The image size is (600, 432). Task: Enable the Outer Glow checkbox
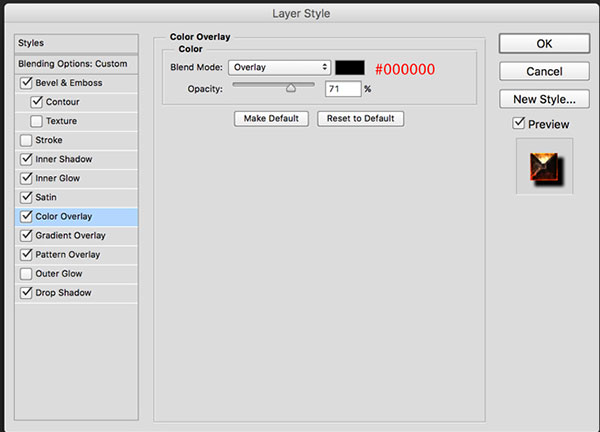26,274
